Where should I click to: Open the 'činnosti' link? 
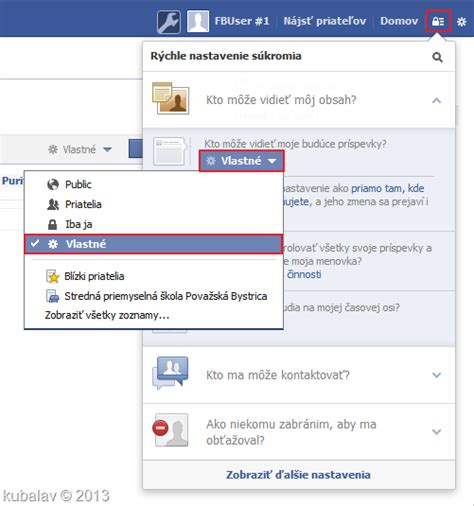(x=304, y=274)
